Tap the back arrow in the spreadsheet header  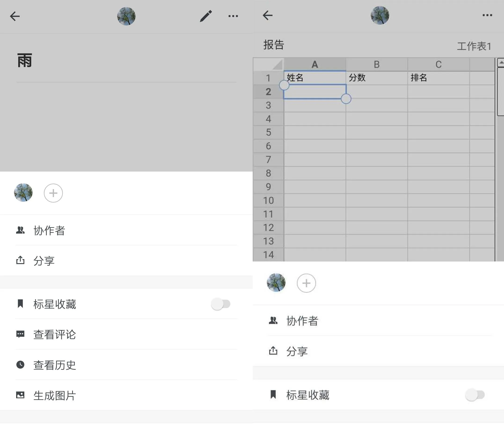point(267,15)
